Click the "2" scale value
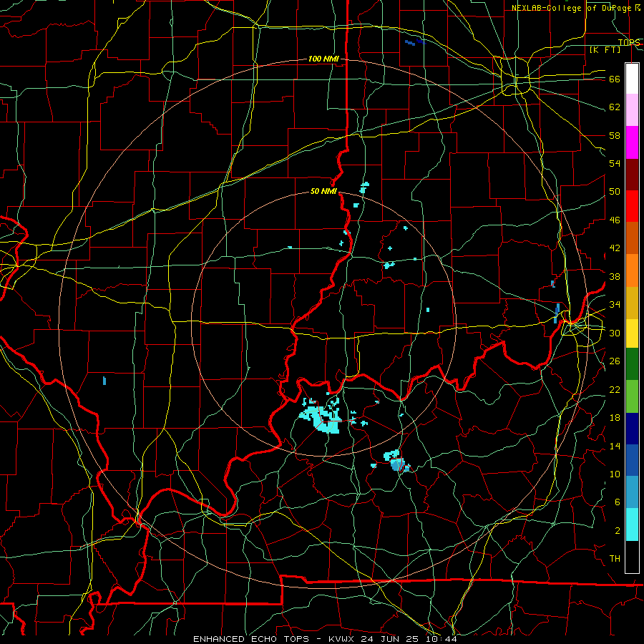644x644 pixels. (617, 531)
